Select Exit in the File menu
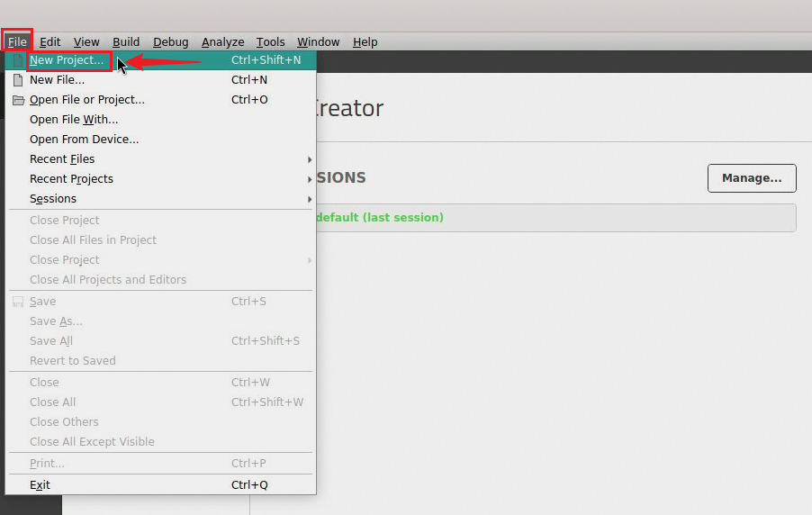Image resolution: width=812 pixels, height=515 pixels. pyautogui.click(x=40, y=485)
